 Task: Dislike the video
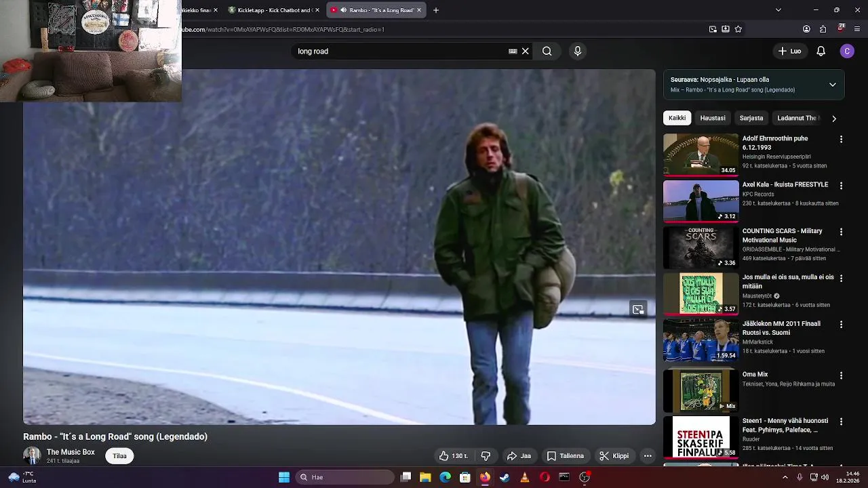click(x=486, y=456)
